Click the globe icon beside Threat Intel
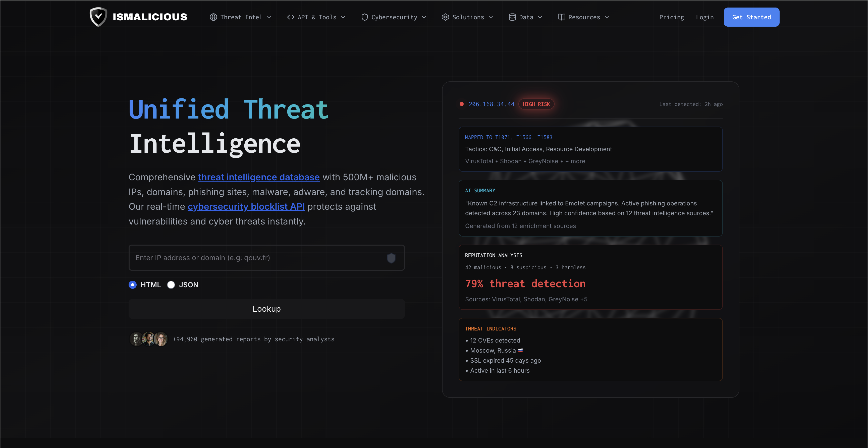 pyautogui.click(x=213, y=17)
